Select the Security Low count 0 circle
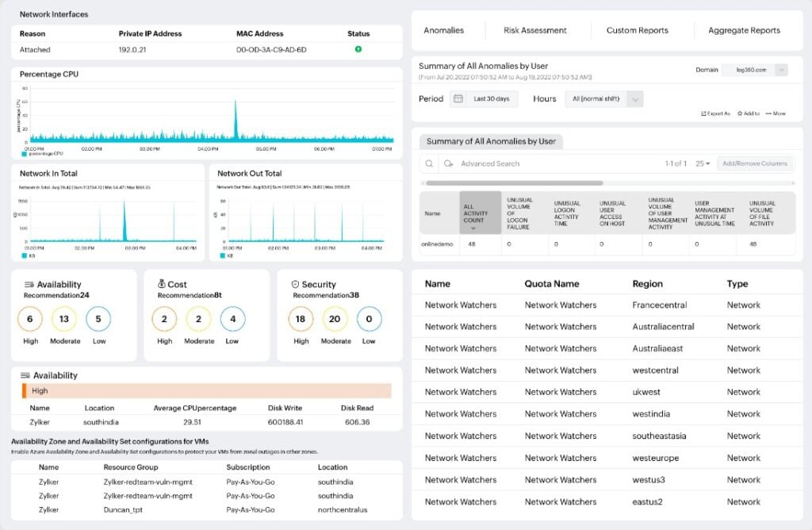Viewport: 812px width, 530px height. tap(370, 319)
